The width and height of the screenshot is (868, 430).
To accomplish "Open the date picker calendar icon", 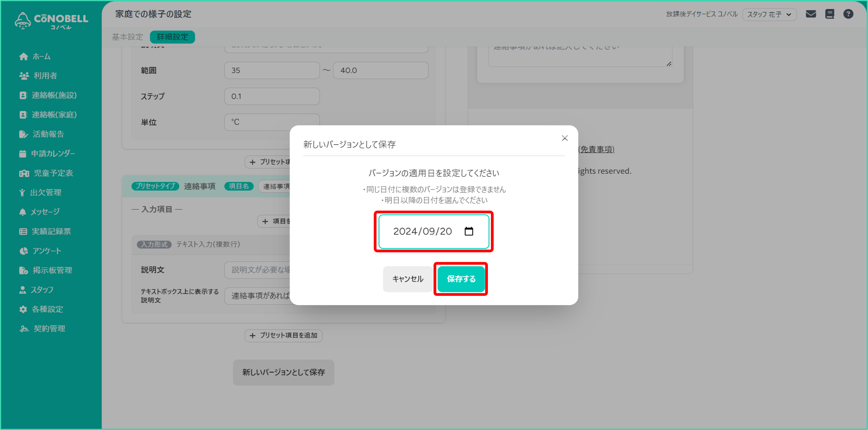I will [x=469, y=231].
